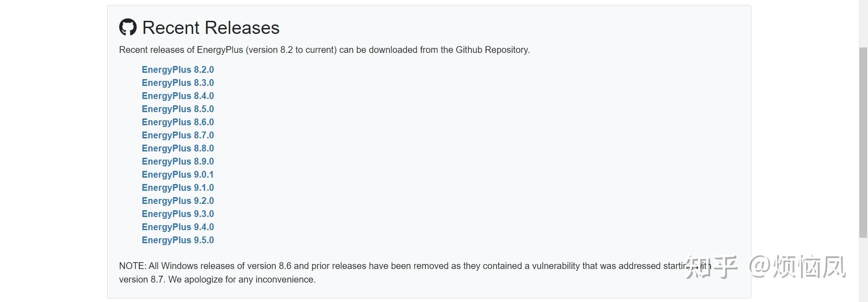Click the Zhihu watermark at bottom right
This screenshot has height=302, width=868.
click(x=765, y=267)
